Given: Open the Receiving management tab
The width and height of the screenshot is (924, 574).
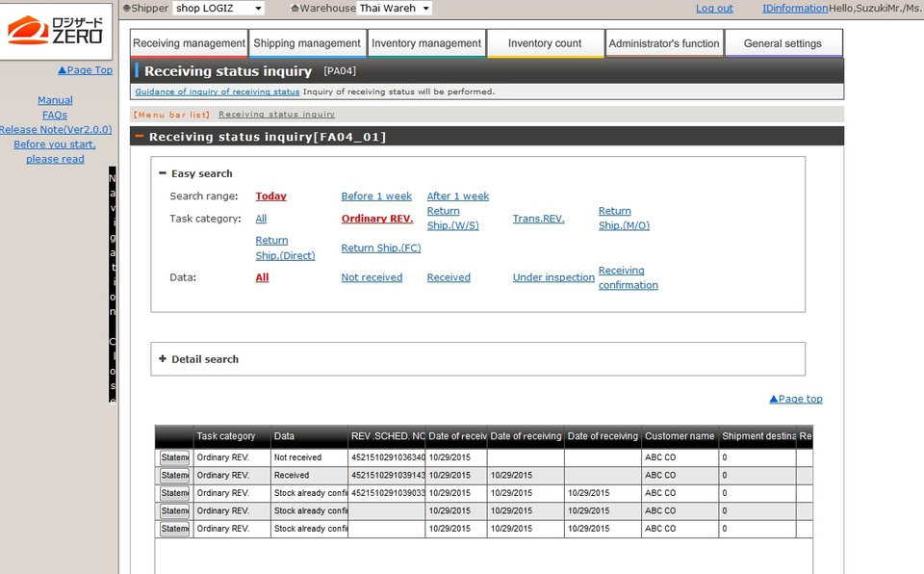Looking at the screenshot, I should pyautogui.click(x=189, y=43).
